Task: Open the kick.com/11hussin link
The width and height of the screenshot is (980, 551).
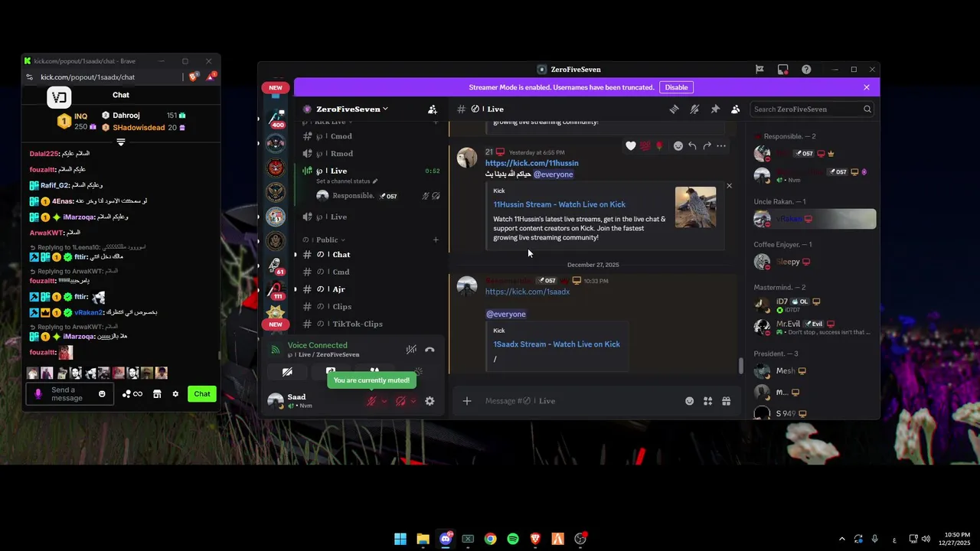Action: coord(532,163)
